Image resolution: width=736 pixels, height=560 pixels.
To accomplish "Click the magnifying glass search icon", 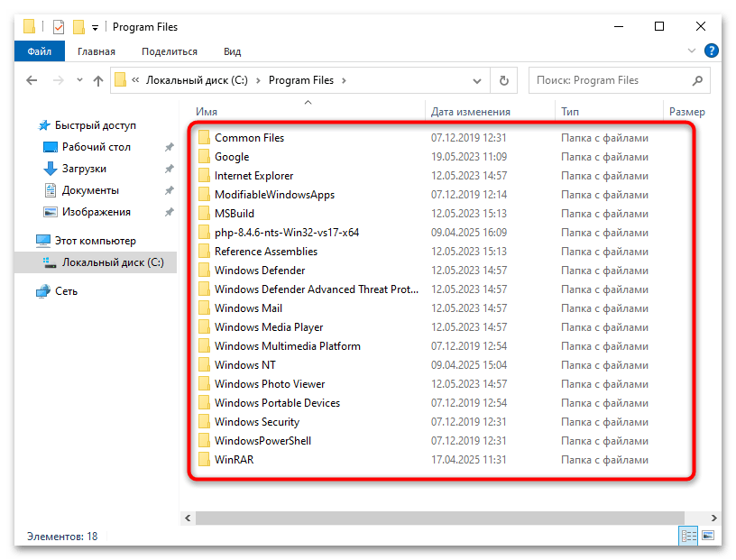I will [x=697, y=81].
